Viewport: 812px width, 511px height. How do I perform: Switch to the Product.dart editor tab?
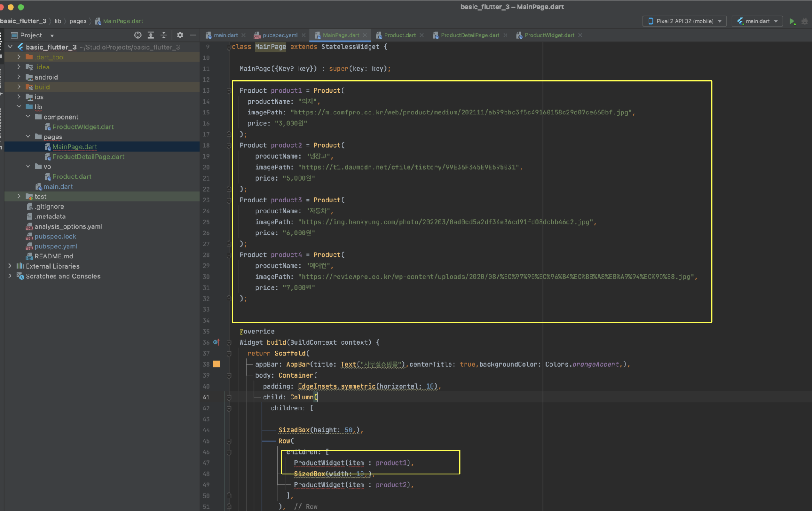pyautogui.click(x=399, y=35)
